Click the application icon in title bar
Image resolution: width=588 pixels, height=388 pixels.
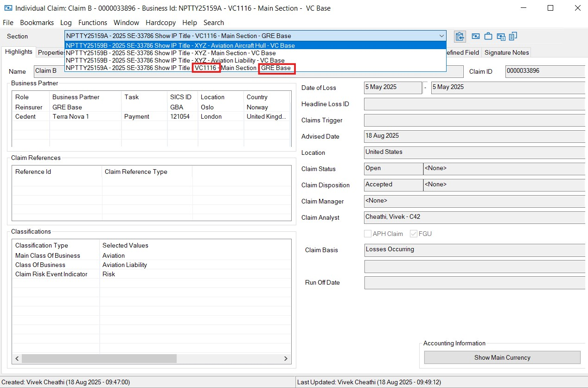[8, 8]
